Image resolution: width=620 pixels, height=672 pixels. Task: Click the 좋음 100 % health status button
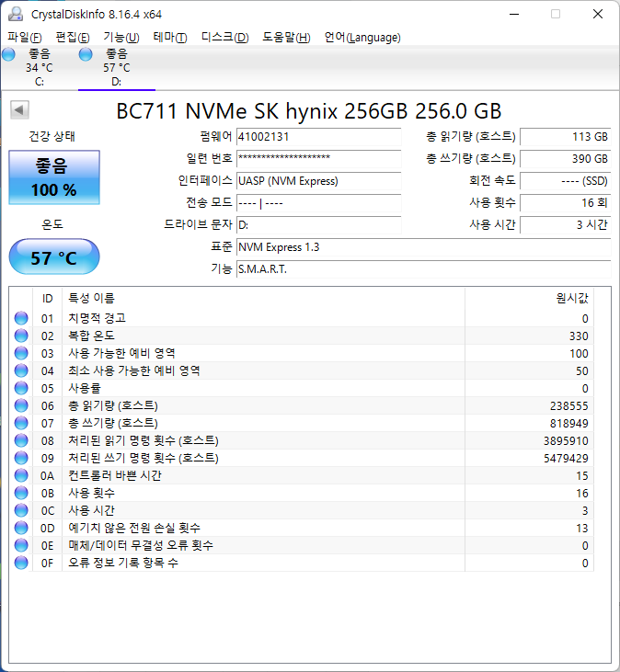[54, 177]
